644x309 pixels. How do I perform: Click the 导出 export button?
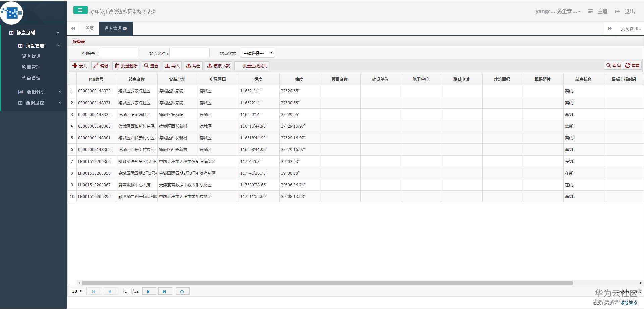(193, 66)
